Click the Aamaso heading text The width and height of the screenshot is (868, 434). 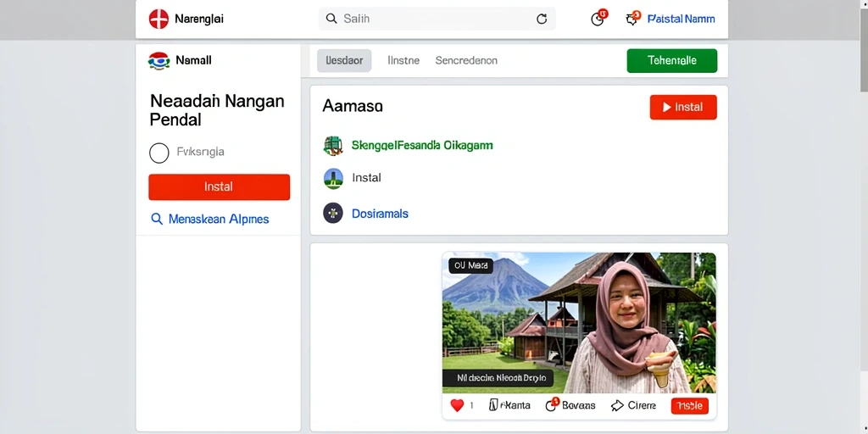coord(353,106)
